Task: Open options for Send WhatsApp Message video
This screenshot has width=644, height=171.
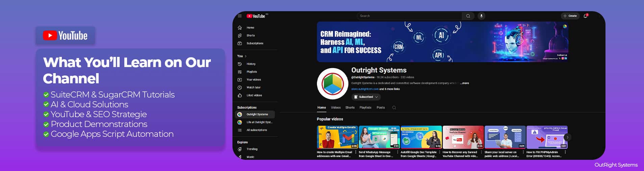Action: coord(398,152)
